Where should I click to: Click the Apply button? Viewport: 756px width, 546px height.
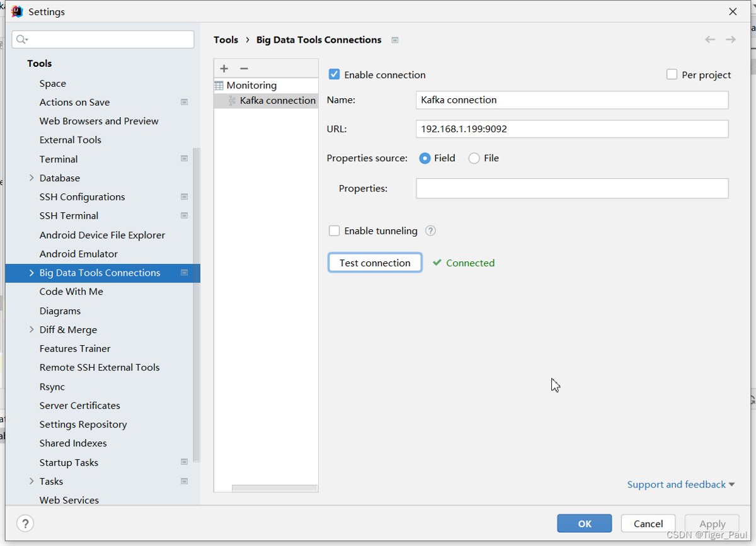pyautogui.click(x=713, y=523)
